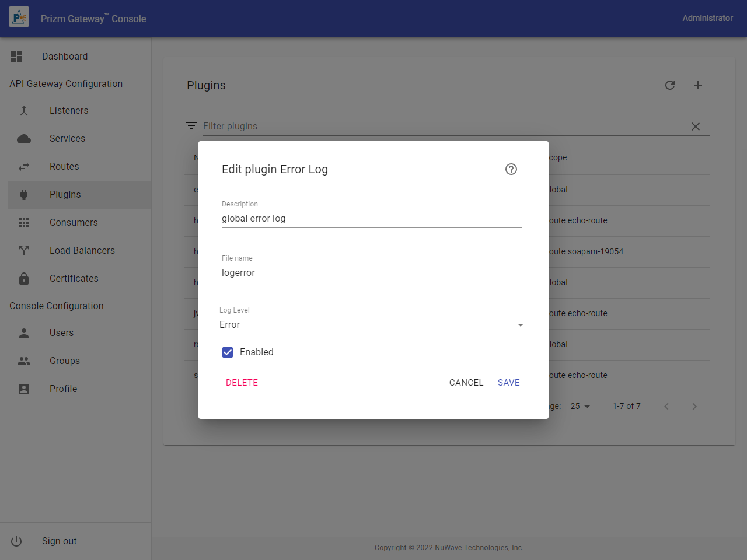The width and height of the screenshot is (747, 560).
Task: Click the filter list icon
Action: click(x=191, y=126)
